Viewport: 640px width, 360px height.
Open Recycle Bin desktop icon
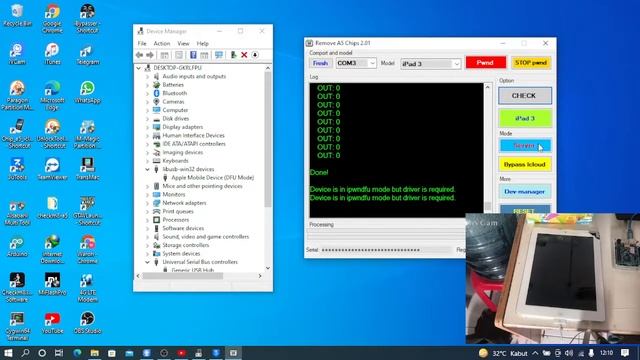point(17,15)
